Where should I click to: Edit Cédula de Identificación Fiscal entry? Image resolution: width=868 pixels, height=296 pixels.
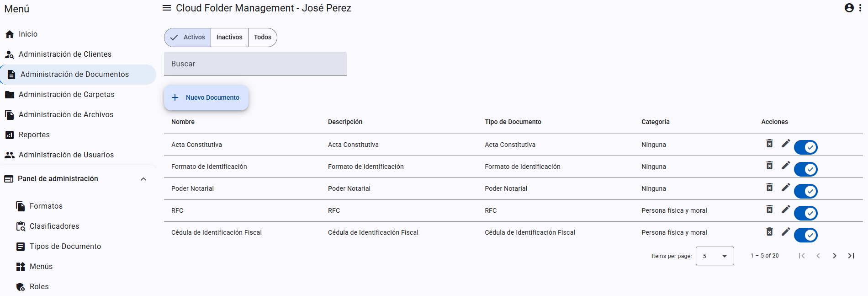786,231
